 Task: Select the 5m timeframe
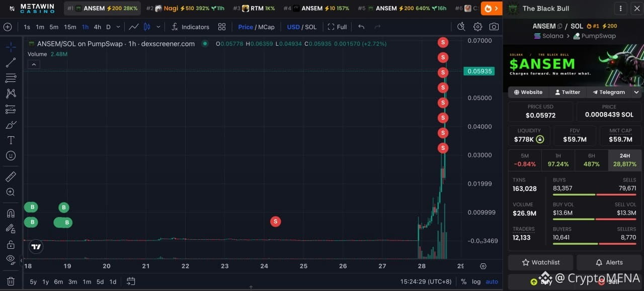click(x=54, y=27)
